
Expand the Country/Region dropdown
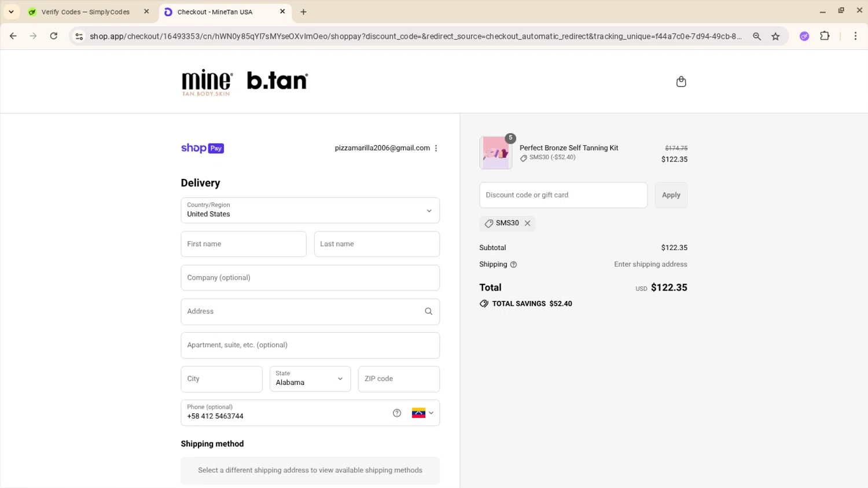310,211
